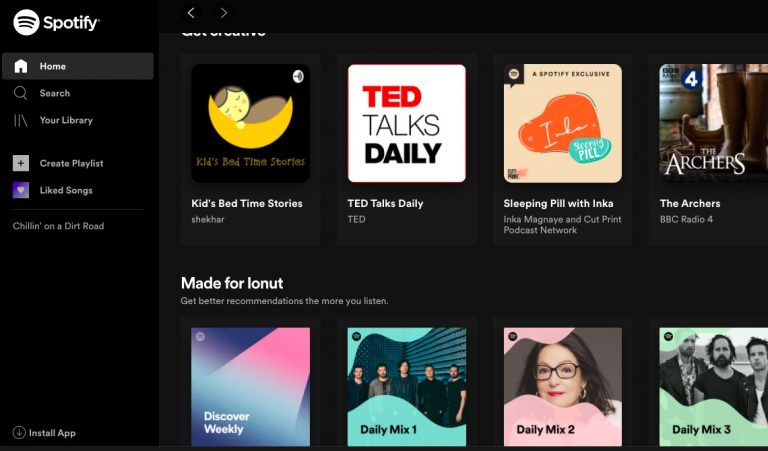Open Chillin' on a Dirt Road playlist
The image size is (768, 451).
coord(58,226)
